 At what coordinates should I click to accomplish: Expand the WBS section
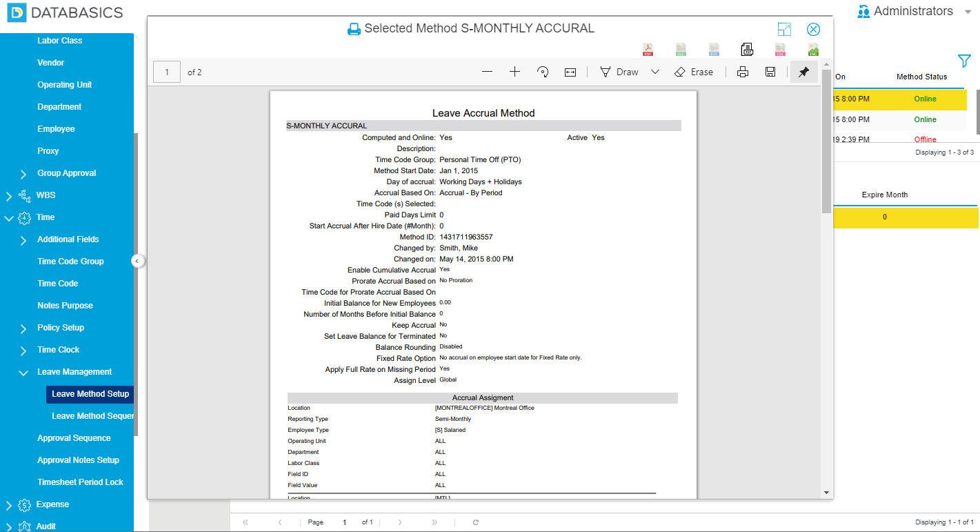[8, 196]
